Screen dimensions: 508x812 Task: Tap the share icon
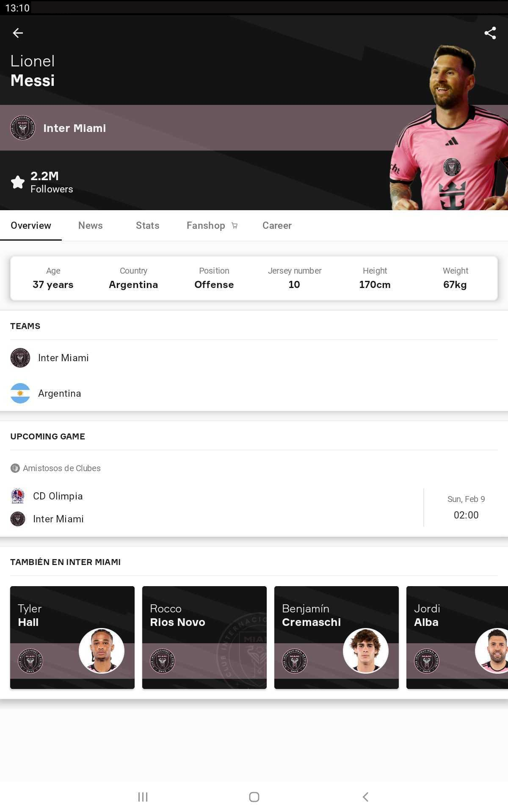(x=490, y=33)
